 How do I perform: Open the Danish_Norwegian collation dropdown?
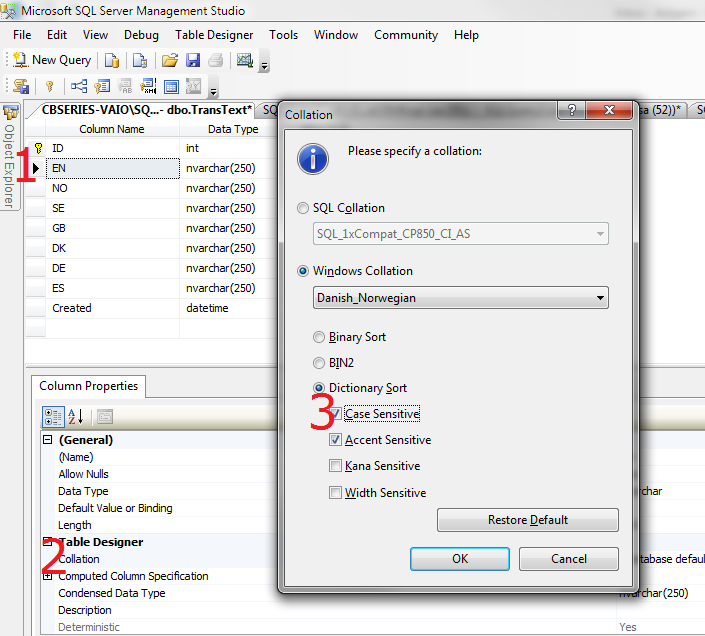coord(461,298)
